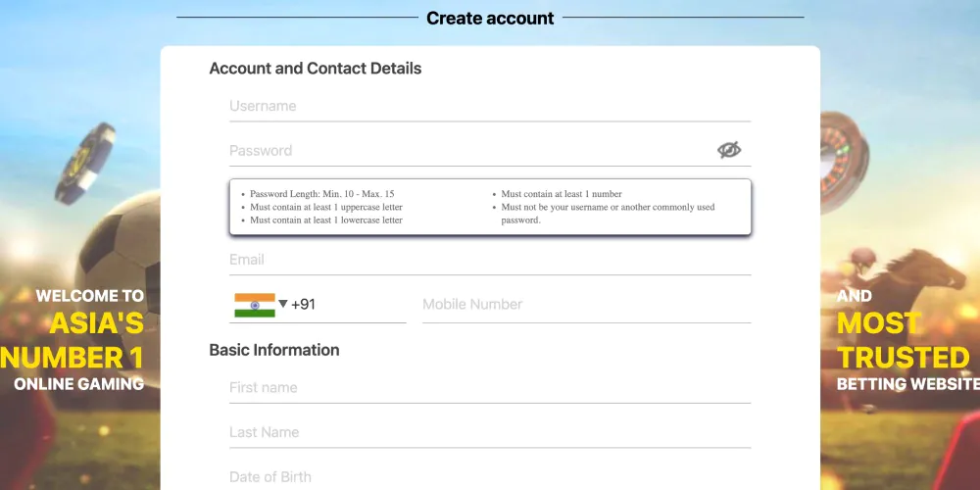Screen dimensions: 980x490
Task: Open the Date of Birth field
Action: 490,476
